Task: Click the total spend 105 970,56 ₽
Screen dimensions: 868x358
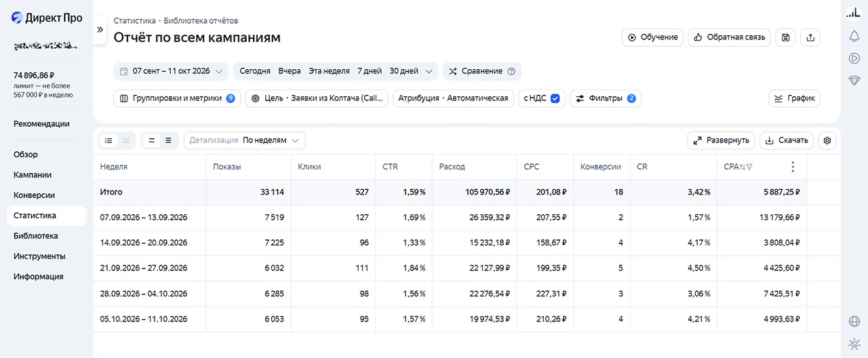Action: (x=488, y=193)
